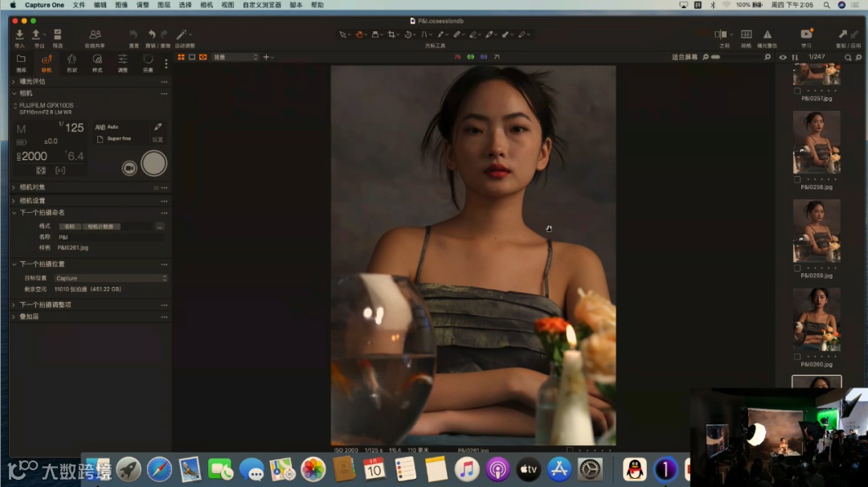This screenshot has width=868, height=487.
Task: Toggle 曝光警告 exposure warning
Action: click(768, 35)
